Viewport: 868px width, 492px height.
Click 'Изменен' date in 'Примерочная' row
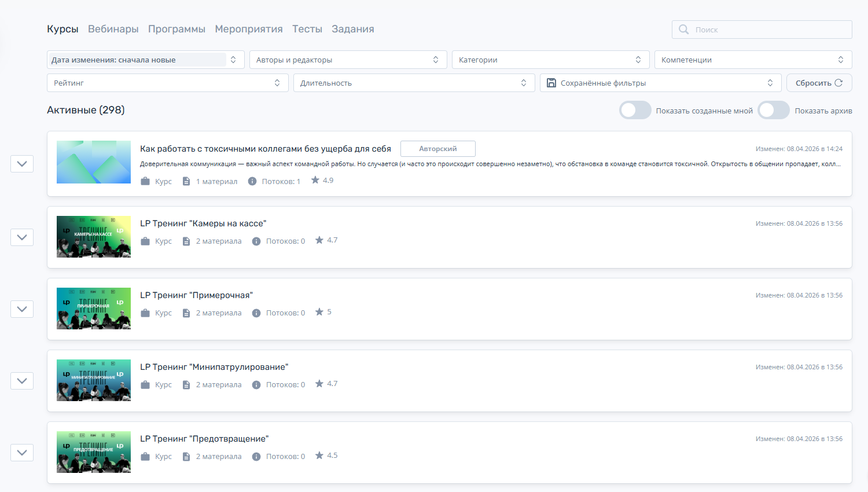[x=799, y=295]
